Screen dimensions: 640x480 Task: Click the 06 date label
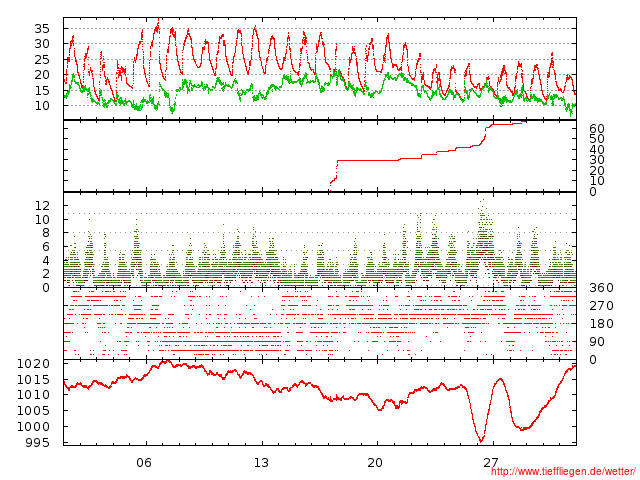point(144,463)
